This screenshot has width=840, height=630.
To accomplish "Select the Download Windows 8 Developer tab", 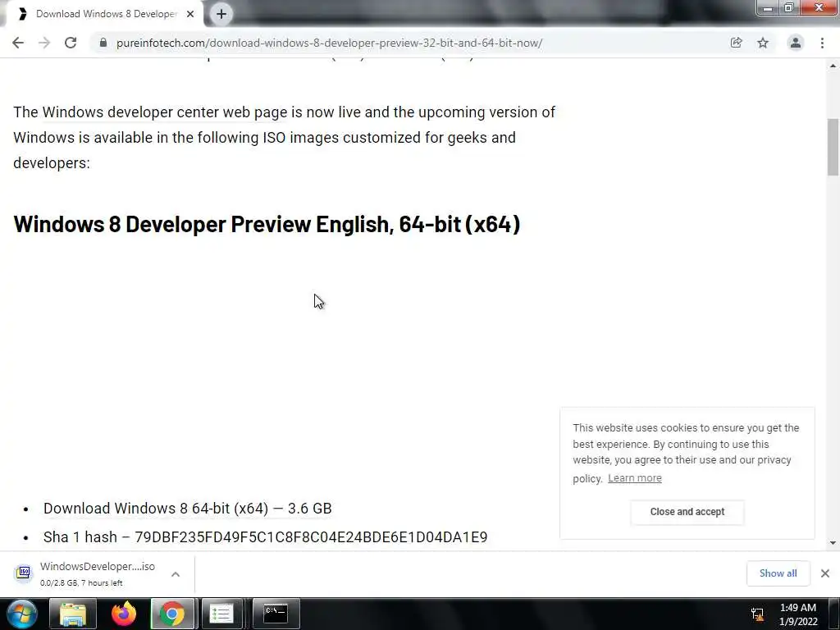I will tap(106, 14).
